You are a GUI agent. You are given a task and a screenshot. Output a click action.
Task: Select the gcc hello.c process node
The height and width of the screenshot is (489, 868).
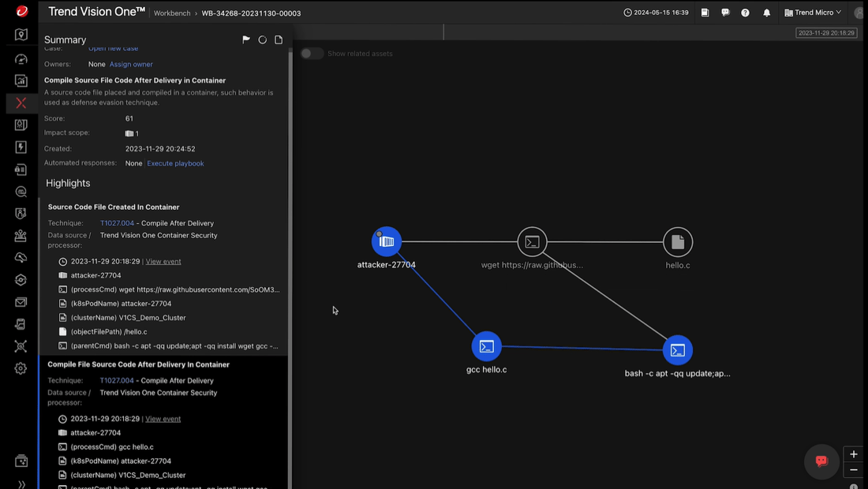[x=486, y=346]
